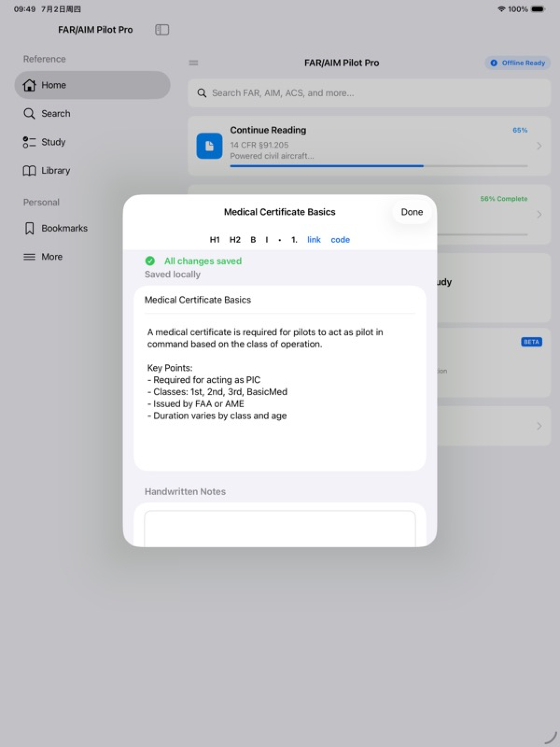Image resolution: width=560 pixels, height=747 pixels.
Task: Focus the Search FAR, AIM, ACS field
Action: [x=369, y=93]
